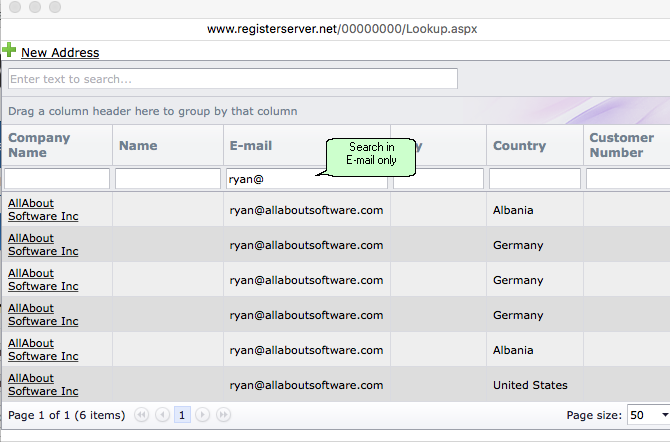Focus the Company Name filter box
The width and height of the screenshot is (670, 442).
pyautogui.click(x=57, y=179)
